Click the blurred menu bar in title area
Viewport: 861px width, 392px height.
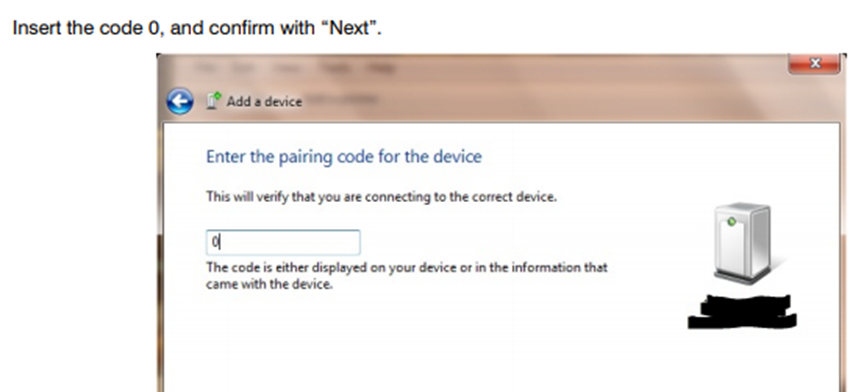tap(295, 69)
